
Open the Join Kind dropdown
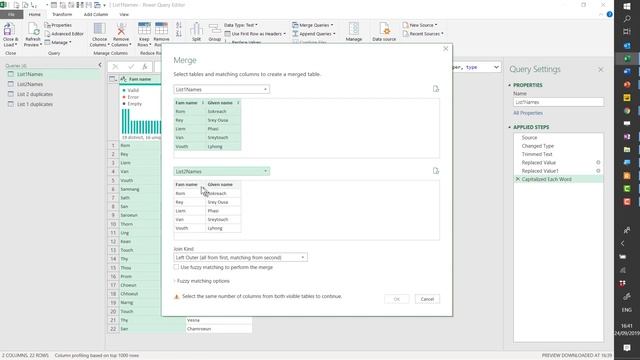(240, 258)
